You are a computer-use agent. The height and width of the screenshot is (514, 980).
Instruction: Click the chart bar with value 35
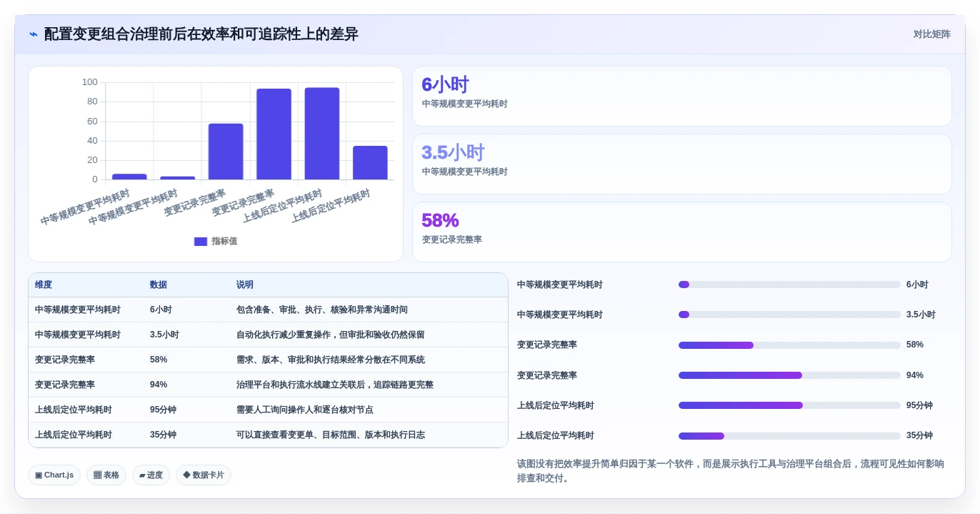(370, 163)
